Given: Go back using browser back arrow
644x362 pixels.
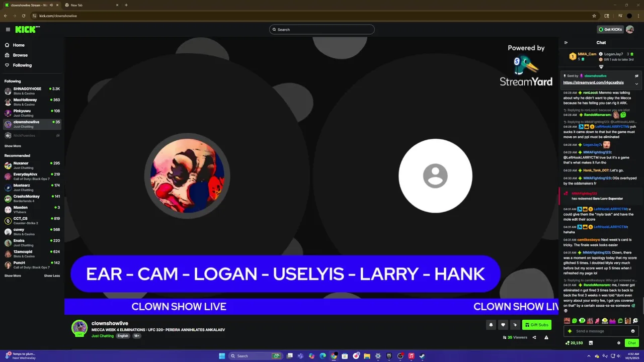Looking at the screenshot, I should 6,16.
